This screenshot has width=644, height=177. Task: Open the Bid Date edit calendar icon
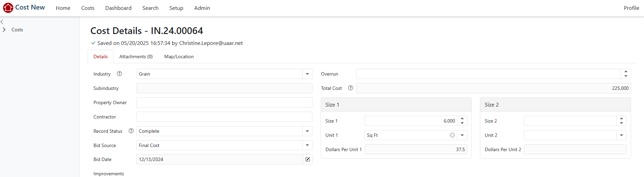pos(308,159)
